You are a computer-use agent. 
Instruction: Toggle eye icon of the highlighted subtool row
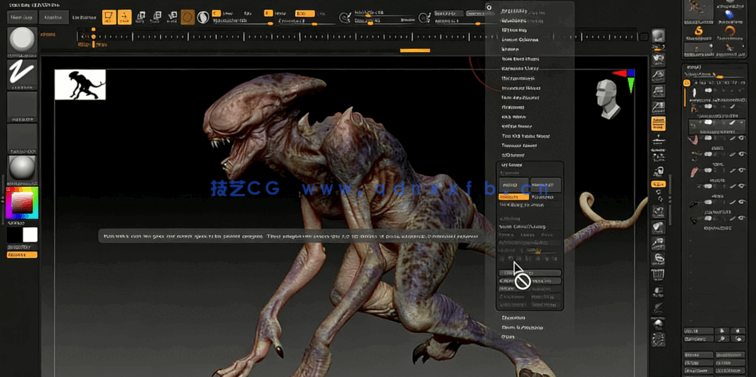coord(742,123)
